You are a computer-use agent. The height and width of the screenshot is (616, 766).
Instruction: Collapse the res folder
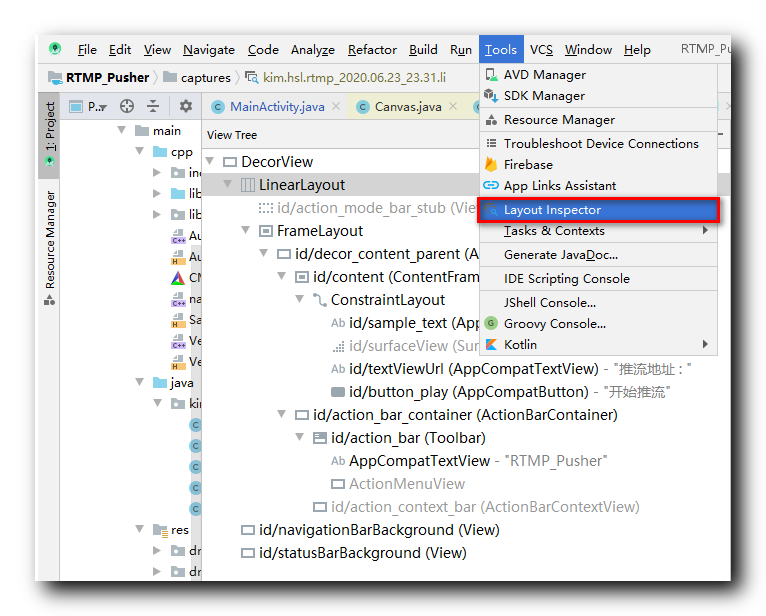click(x=140, y=529)
